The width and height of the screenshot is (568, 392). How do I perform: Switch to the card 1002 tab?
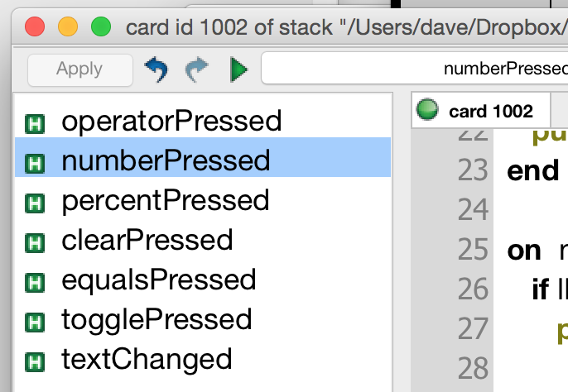[480, 111]
